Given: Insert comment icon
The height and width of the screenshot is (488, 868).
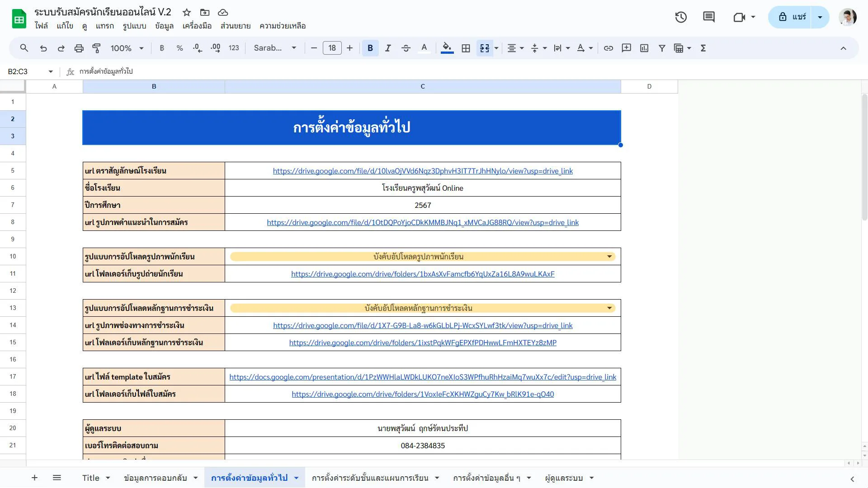Looking at the screenshot, I should coord(626,48).
